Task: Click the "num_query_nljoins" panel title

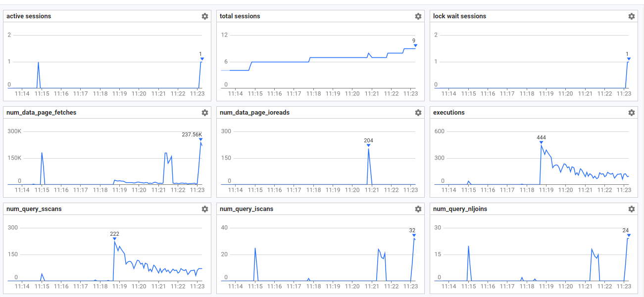Action: pos(460,209)
